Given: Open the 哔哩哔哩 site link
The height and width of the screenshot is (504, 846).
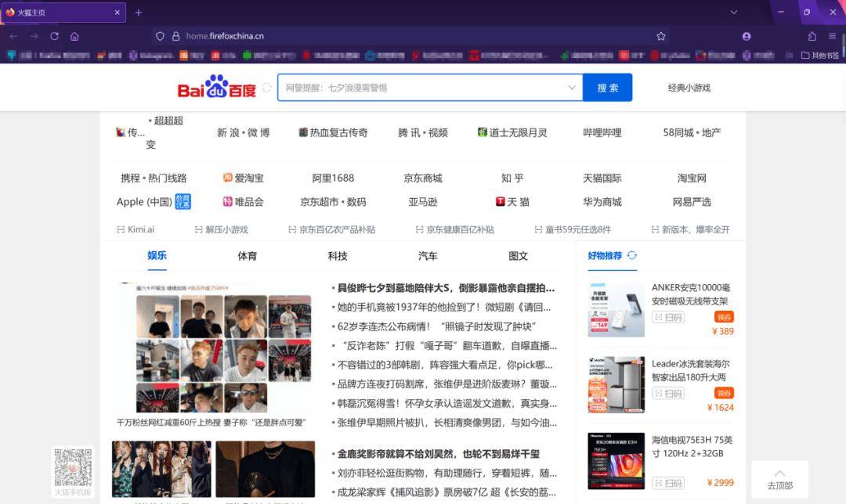Looking at the screenshot, I should [602, 133].
